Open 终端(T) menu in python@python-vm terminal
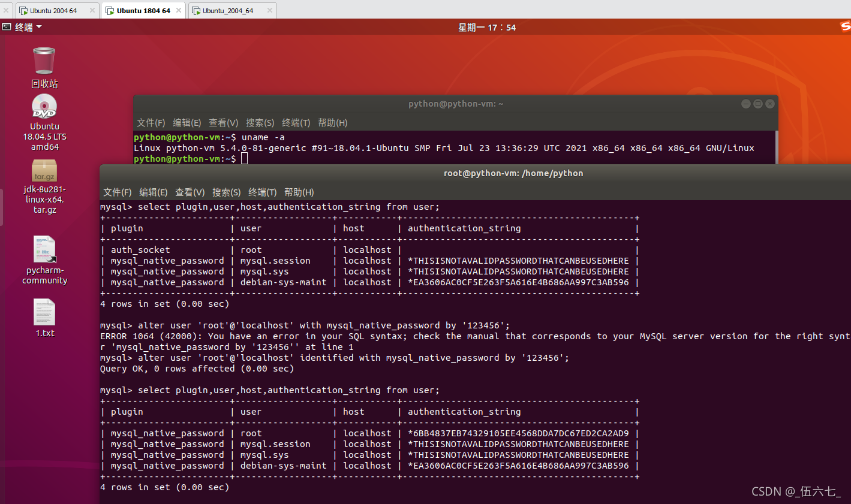 click(296, 122)
